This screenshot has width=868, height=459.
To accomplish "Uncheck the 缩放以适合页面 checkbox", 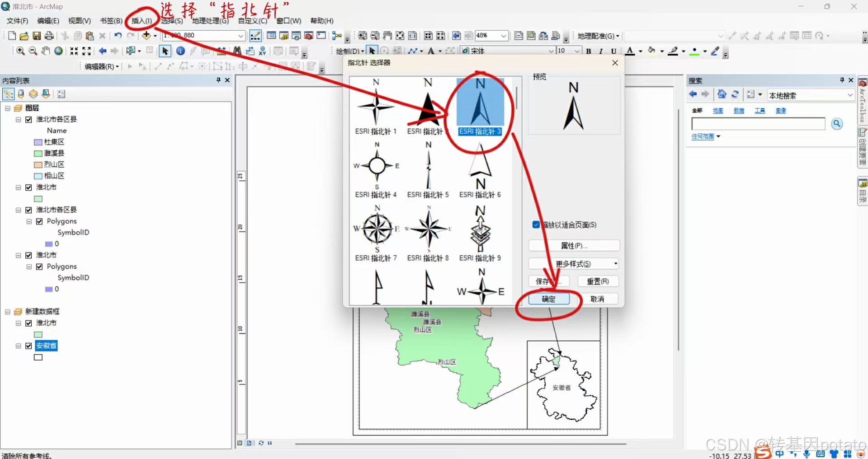I will [x=536, y=225].
